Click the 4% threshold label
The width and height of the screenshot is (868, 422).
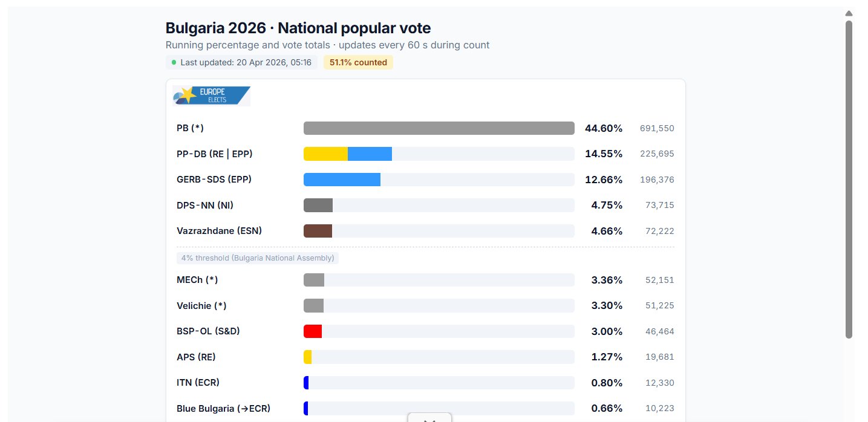257,258
